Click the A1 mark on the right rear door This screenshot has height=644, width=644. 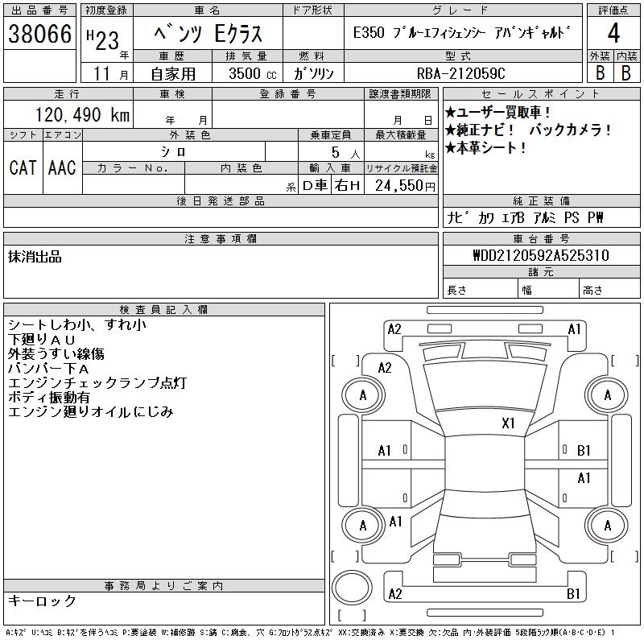584,478
